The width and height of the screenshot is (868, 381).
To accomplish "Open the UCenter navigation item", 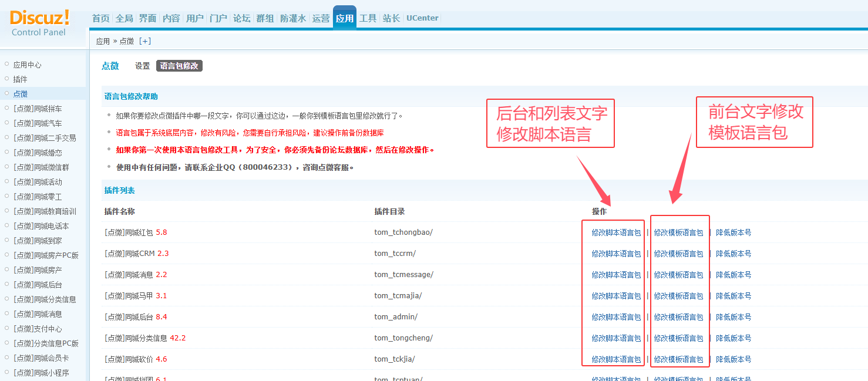I will [422, 18].
